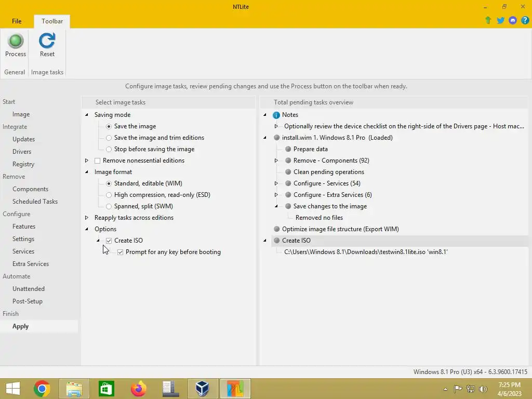Launch Firefox from the taskbar

click(138, 389)
